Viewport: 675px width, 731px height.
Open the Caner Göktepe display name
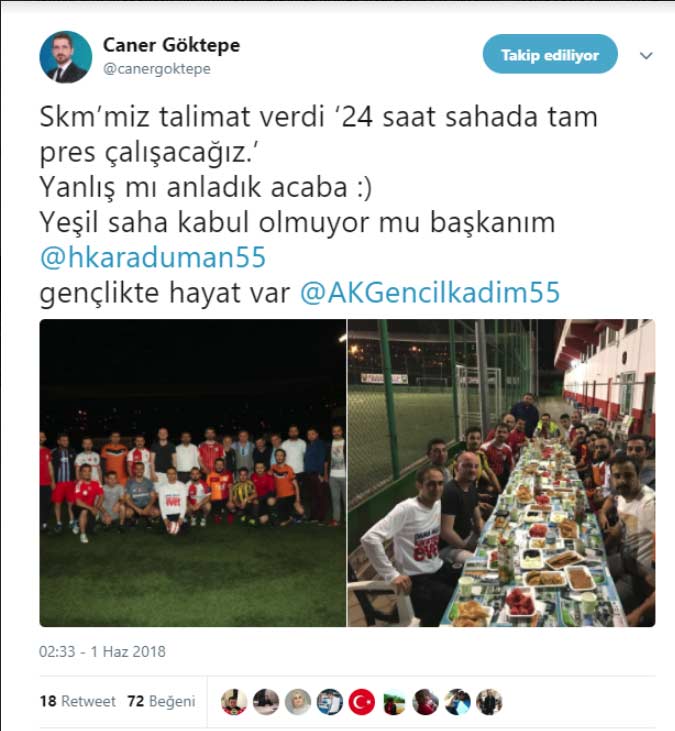(171, 45)
